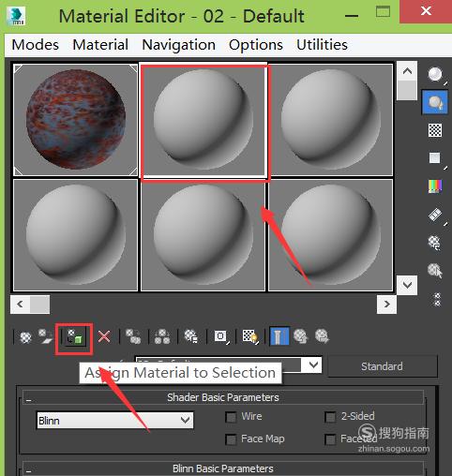Maximize the Material Editor window

(383, 12)
